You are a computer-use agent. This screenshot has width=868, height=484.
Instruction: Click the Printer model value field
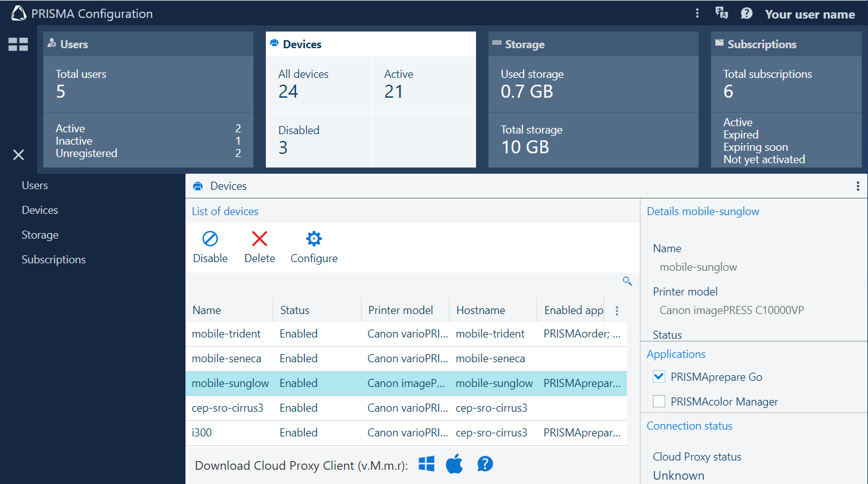pos(732,310)
